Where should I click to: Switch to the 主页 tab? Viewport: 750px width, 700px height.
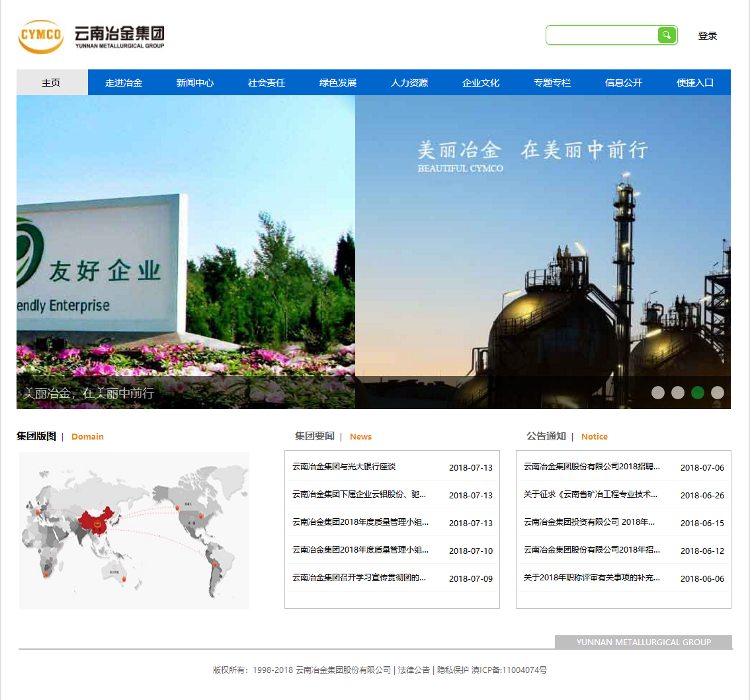(x=52, y=82)
